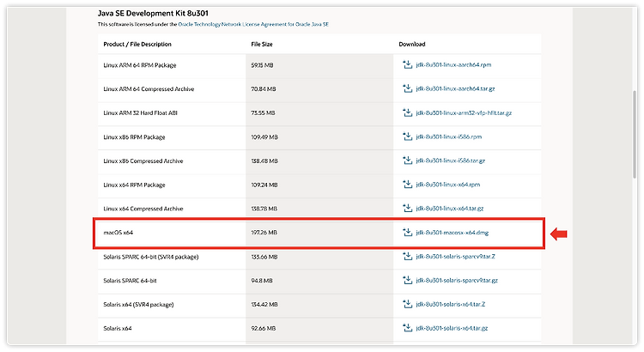Image resolution: width=644 pixels, height=352 pixels.
Task: Click the '109.49 MB' file size
Action: 264,137
